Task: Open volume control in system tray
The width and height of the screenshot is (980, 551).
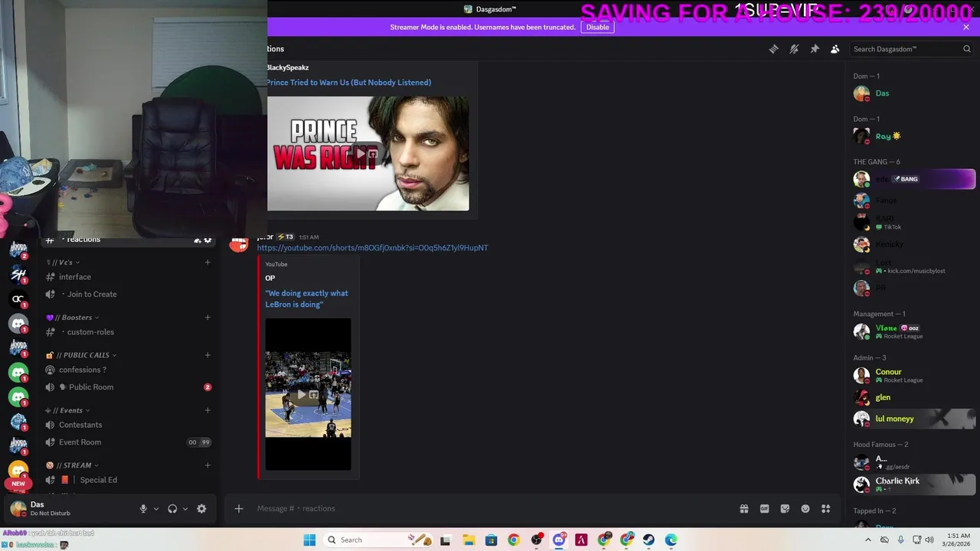Action: 929,540
